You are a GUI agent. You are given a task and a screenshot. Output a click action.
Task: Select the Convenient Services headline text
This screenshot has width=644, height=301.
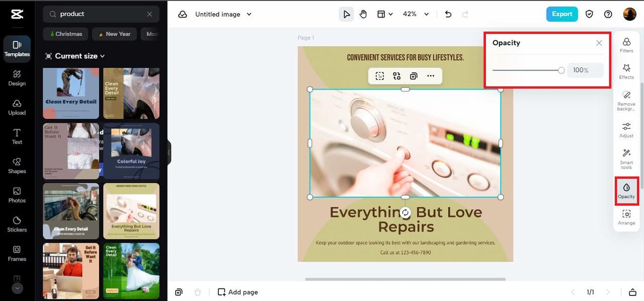[406, 57]
